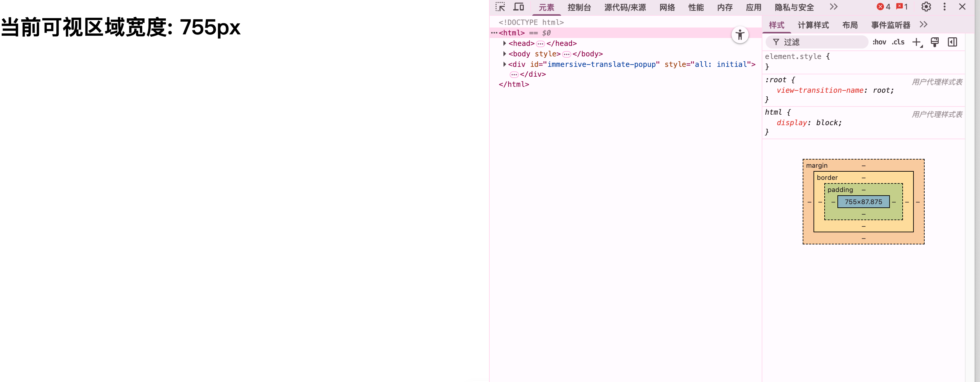Click the red error count badge
The image size is (980, 382).
[x=883, y=7]
